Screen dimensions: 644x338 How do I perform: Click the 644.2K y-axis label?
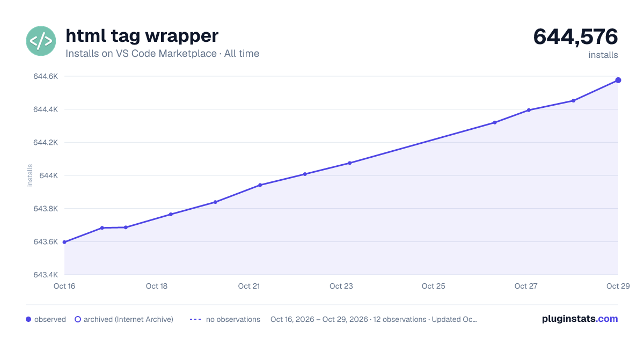(x=46, y=143)
